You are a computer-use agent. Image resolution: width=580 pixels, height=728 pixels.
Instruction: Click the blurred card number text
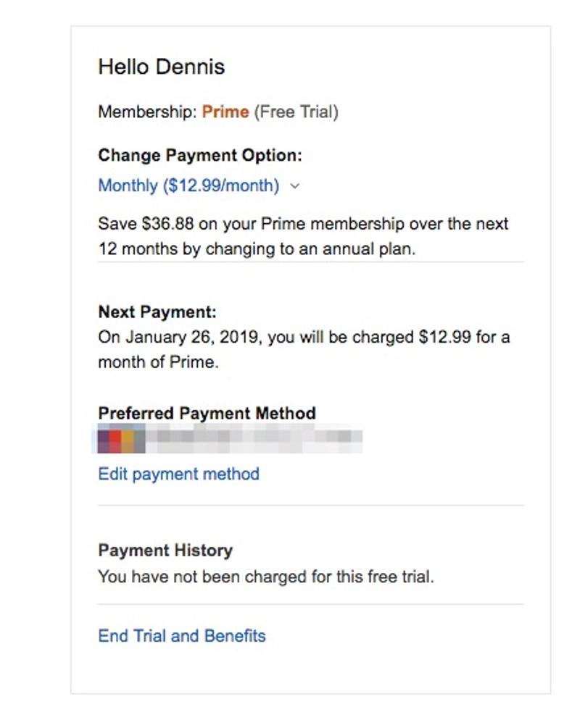pyautogui.click(x=254, y=438)
